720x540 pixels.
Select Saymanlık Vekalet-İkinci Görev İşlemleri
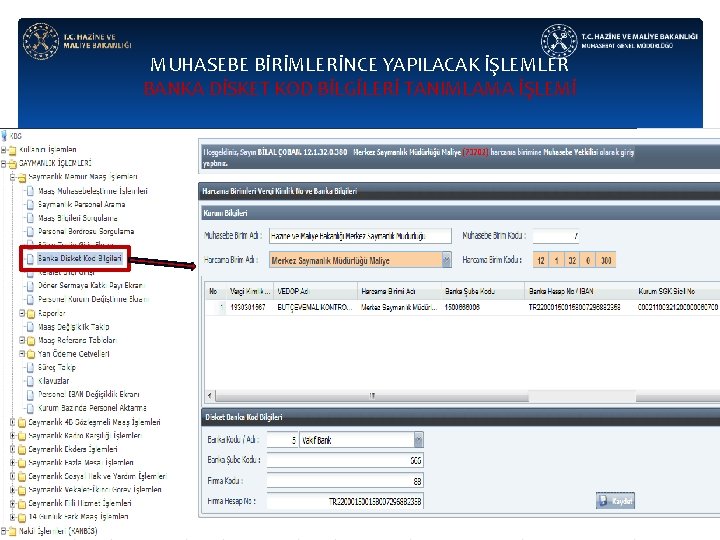(x=95, y=489)
